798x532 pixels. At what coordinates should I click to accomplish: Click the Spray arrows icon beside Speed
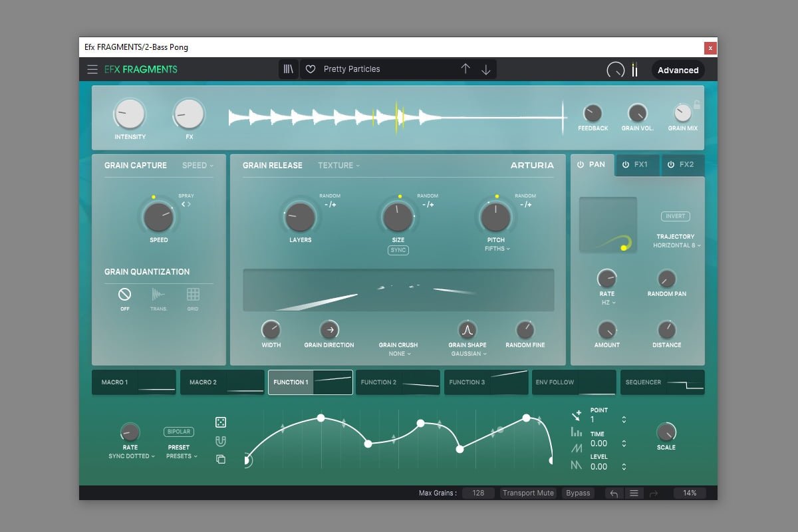pos(187,205)
